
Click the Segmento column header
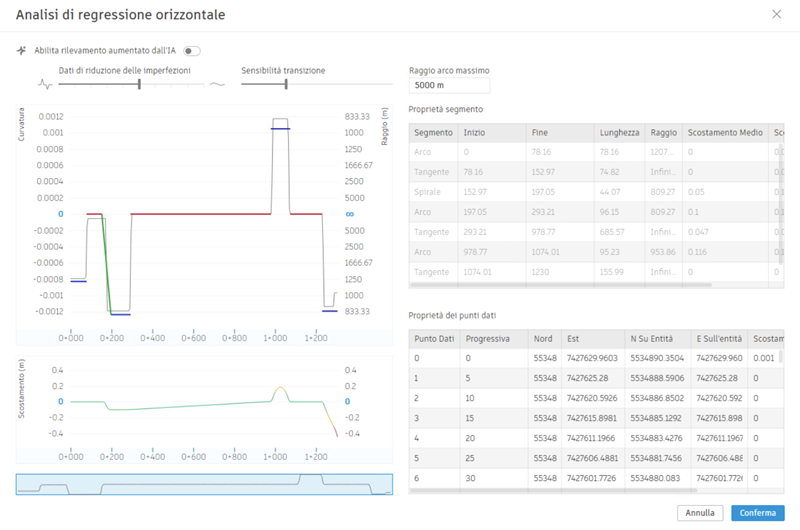pyautogui.click(x=433, y=133)
